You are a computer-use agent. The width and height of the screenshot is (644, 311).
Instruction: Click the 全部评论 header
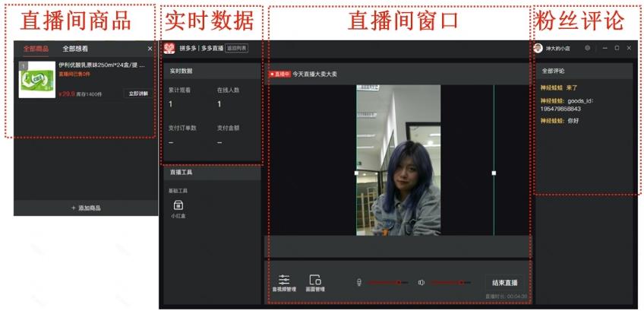coord(553,71)
